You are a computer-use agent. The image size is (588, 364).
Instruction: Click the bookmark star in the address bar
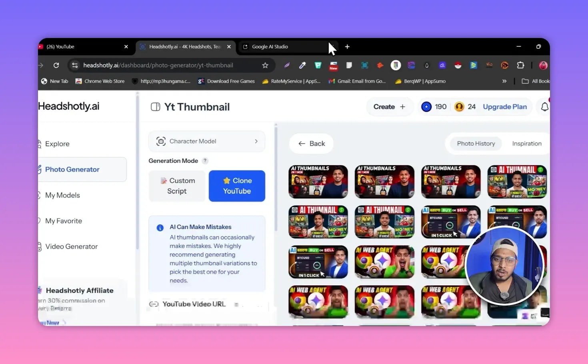pos(265,65)
